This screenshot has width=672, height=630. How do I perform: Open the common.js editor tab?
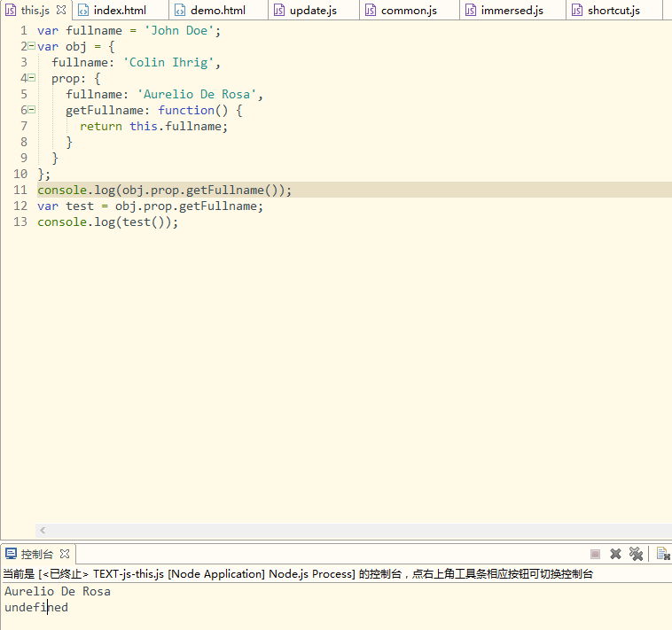tap(409, 11)
